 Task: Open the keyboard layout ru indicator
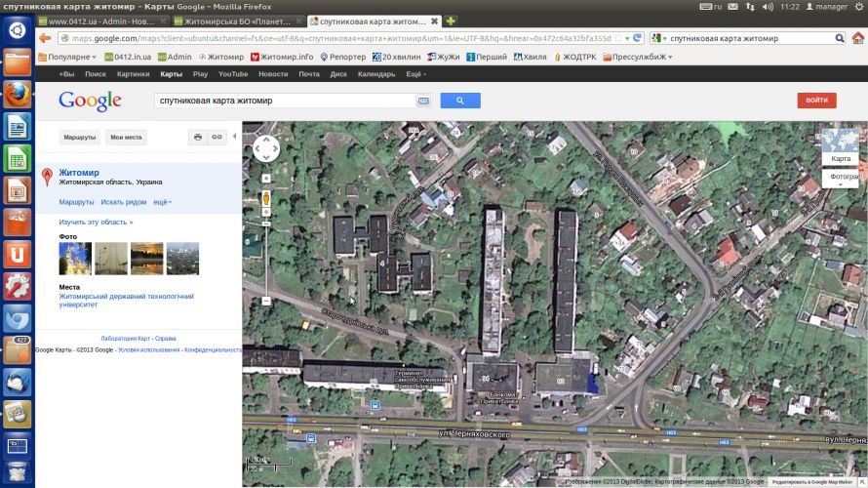pos(711,7)
